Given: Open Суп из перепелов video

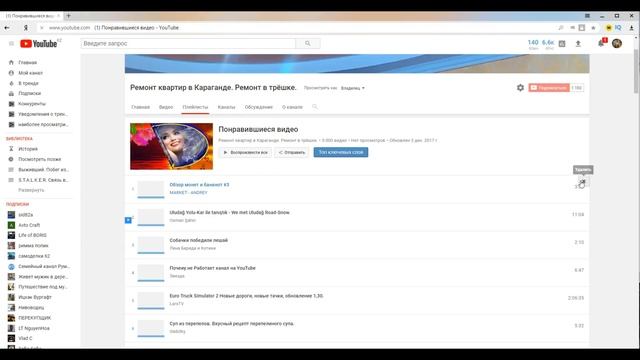Looking at the screenshot, I should (231, 323).
